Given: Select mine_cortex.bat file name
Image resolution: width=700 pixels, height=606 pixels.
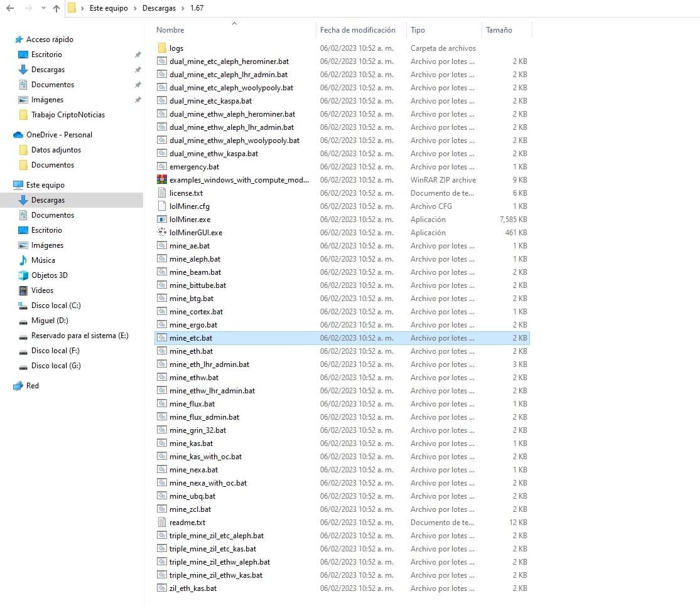Looking at the screenshot, I should (196, 312).
